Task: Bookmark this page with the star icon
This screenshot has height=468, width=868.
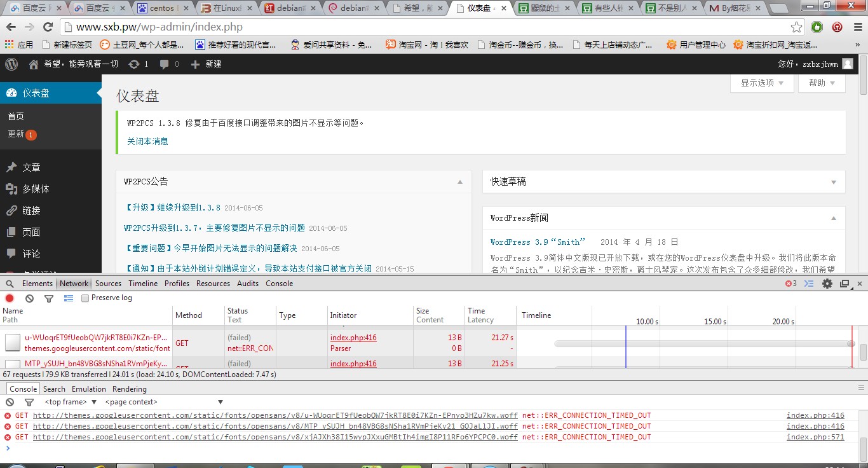Action: click(796, 27)
